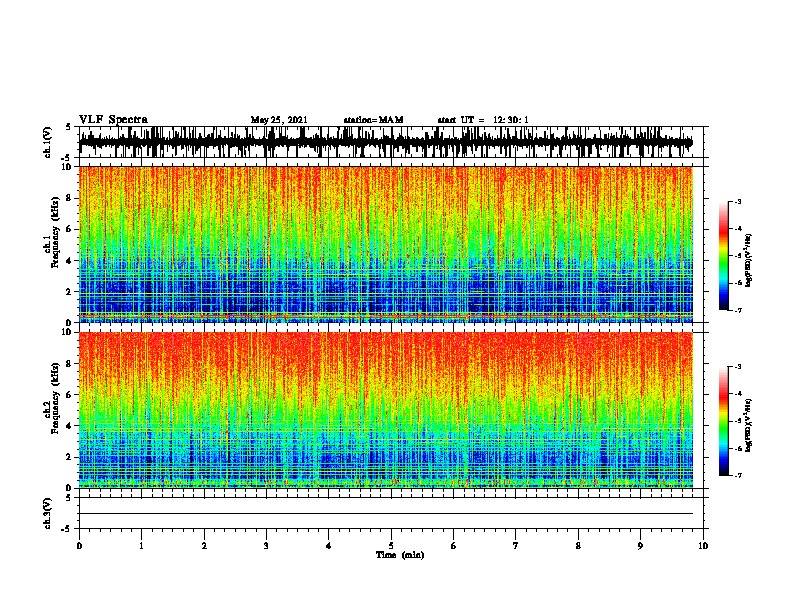Click the 8 kHz tick on ch.2 frequency axis

(70, 364)
